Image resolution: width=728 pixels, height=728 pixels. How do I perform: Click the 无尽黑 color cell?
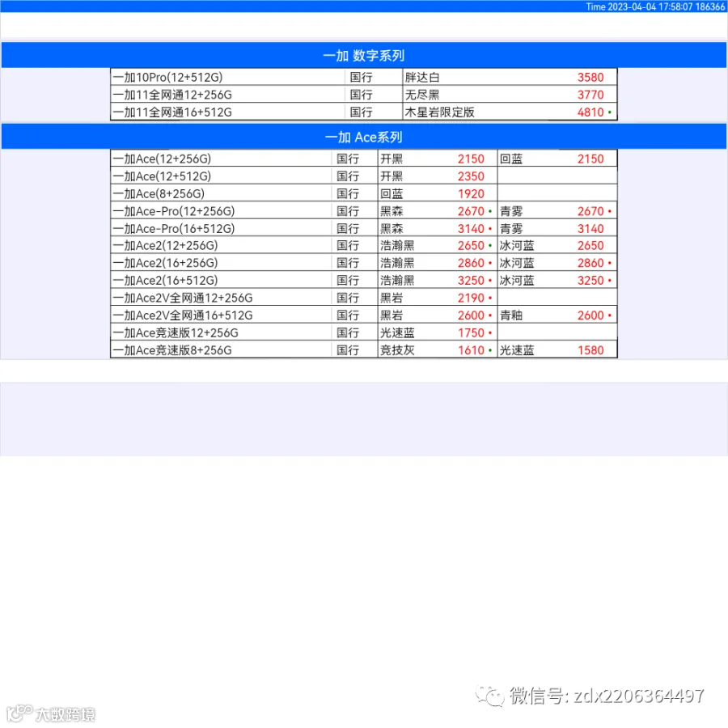[x=422, y=95]
